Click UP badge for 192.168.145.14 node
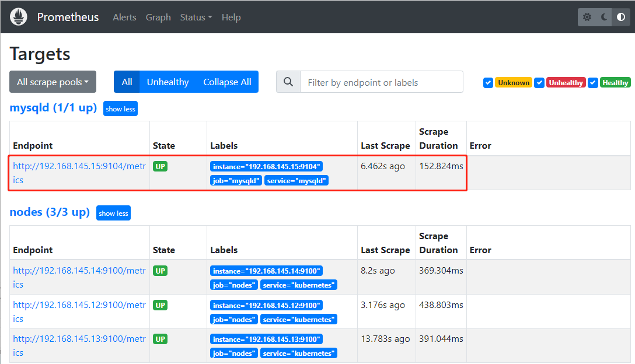This screenshot has width=635, height=364. pyautogui.click(x=161, y=271)
